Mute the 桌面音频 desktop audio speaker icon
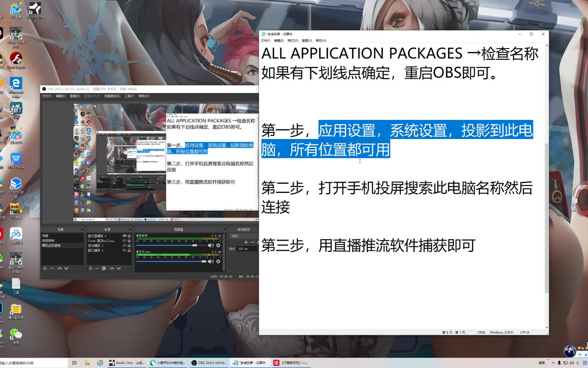 pos(211,245)
